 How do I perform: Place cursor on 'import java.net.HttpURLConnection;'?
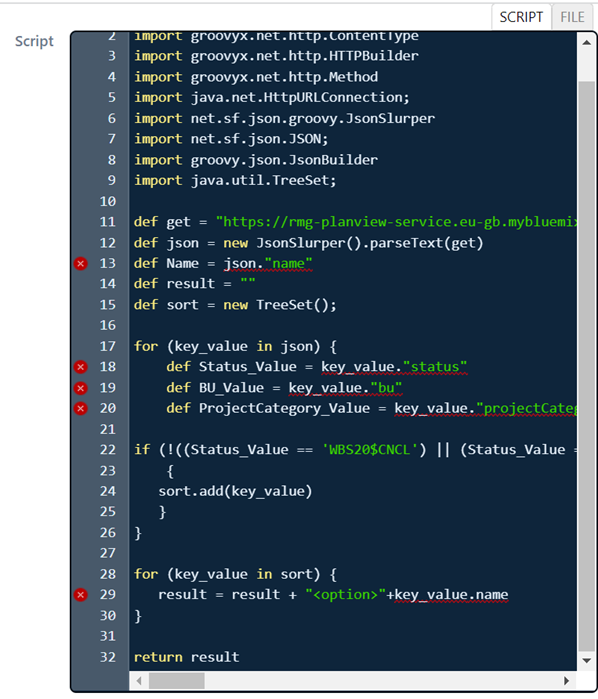click(x=272, y=98)
